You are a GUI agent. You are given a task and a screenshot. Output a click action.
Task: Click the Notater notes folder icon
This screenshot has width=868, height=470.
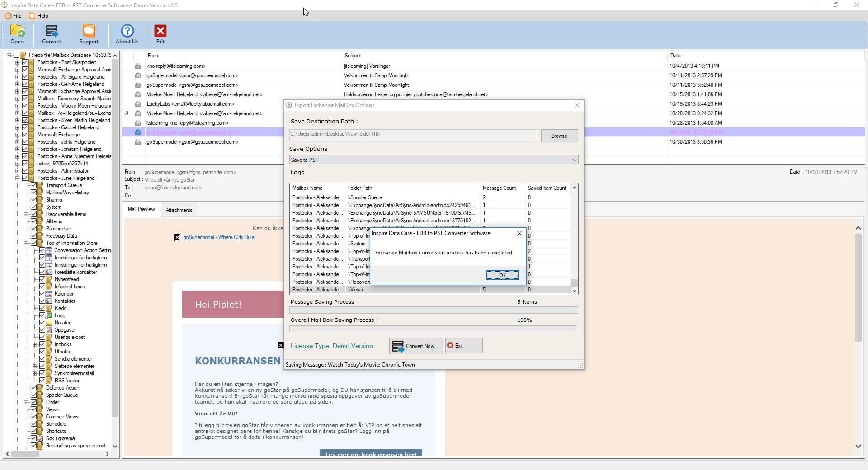pos(49,323)
